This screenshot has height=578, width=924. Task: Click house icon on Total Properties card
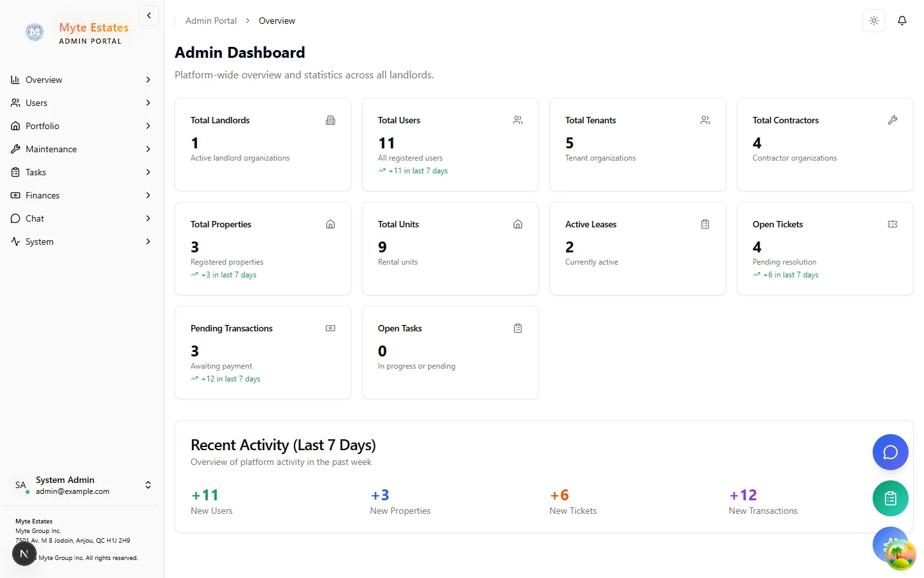click(x=330, y=224)
